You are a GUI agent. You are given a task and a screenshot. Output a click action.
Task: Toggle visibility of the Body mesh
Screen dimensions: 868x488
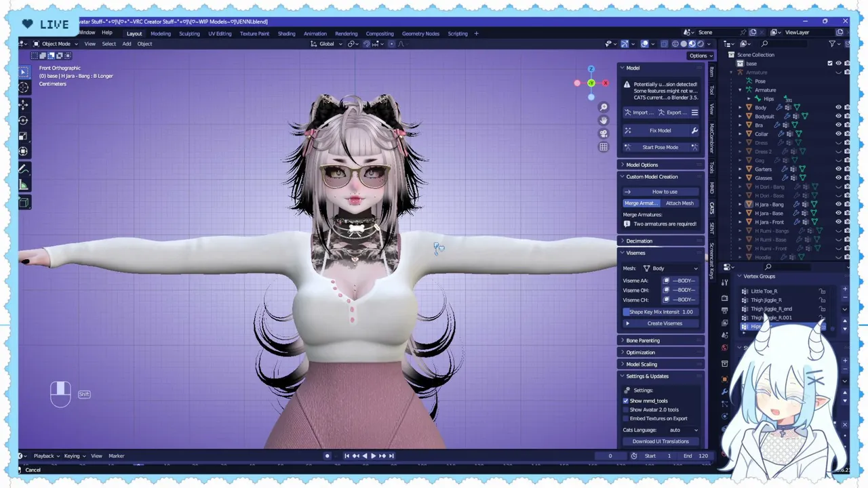point(838,107)
